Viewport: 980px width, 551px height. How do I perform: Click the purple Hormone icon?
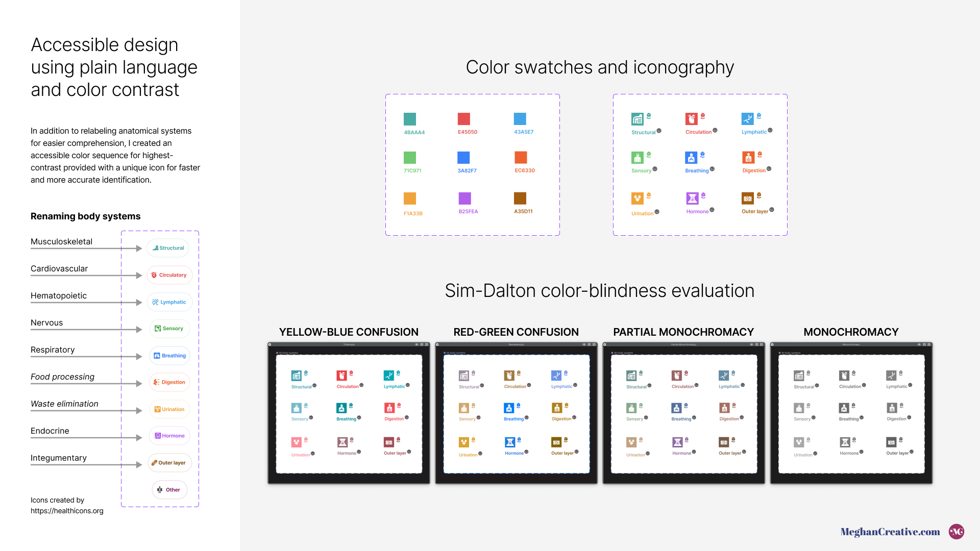pyautogui.click(x=692, y=198)
